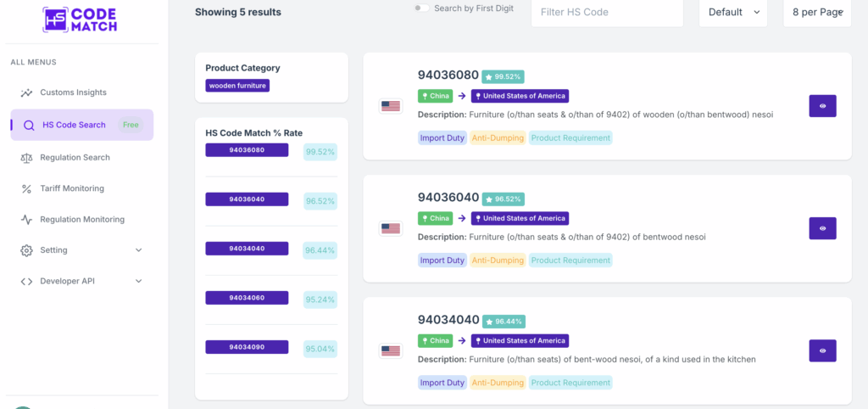Click the Developer API code icon
The image size is (868, 409).
pyautogui.click(x=27, y=281)
